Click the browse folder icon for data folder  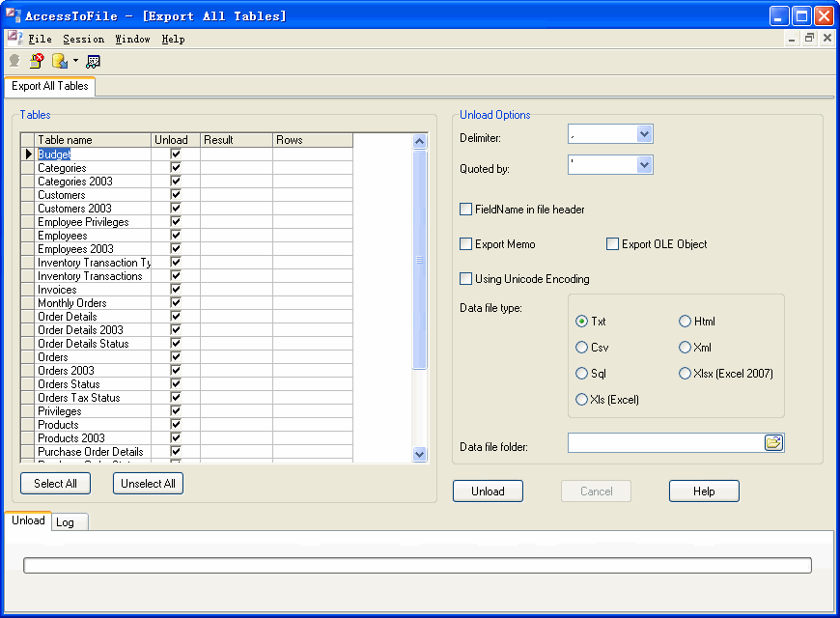tap(773, 442)
